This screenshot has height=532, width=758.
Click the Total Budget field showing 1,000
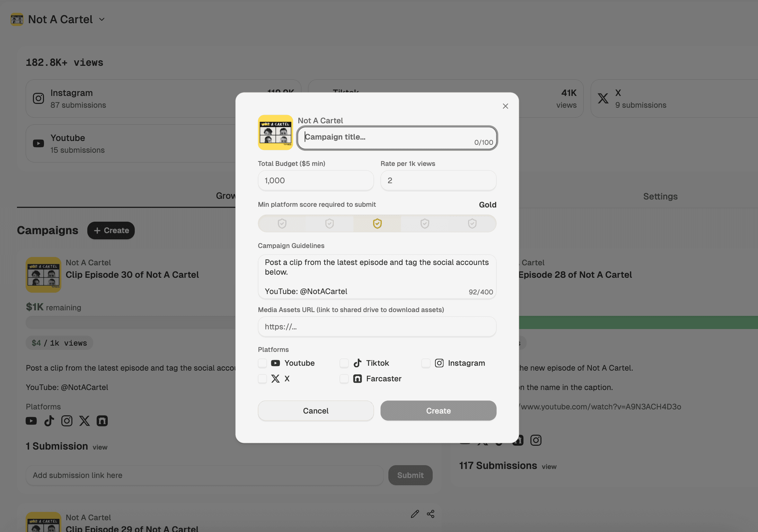316,180
